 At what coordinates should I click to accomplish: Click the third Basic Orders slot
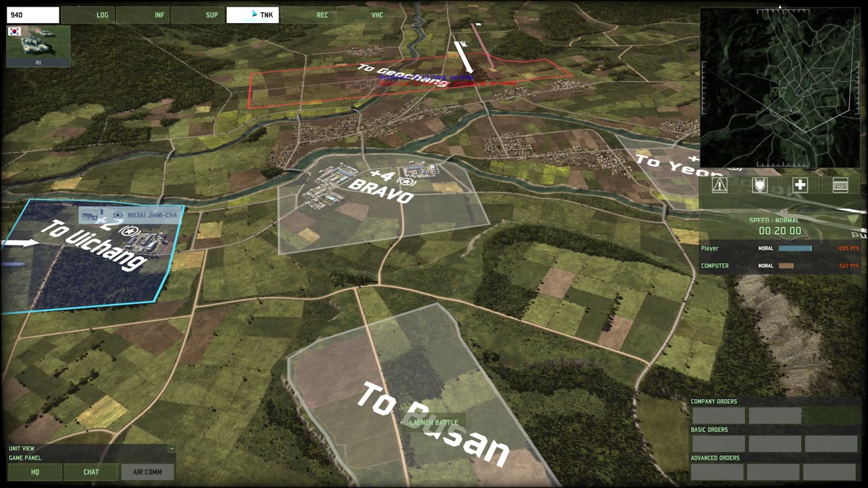tap(831, 444)
